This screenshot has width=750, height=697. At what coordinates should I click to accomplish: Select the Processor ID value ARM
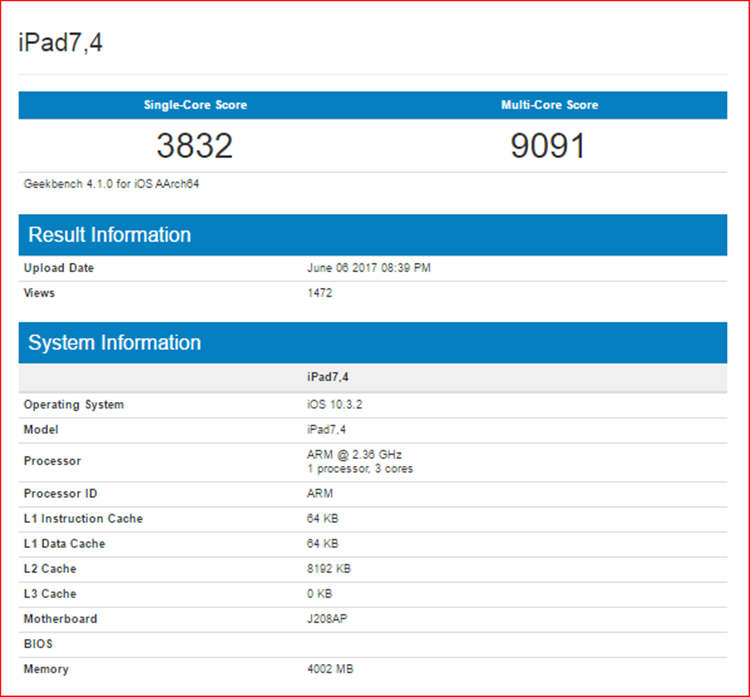click(x=320, y=494)
